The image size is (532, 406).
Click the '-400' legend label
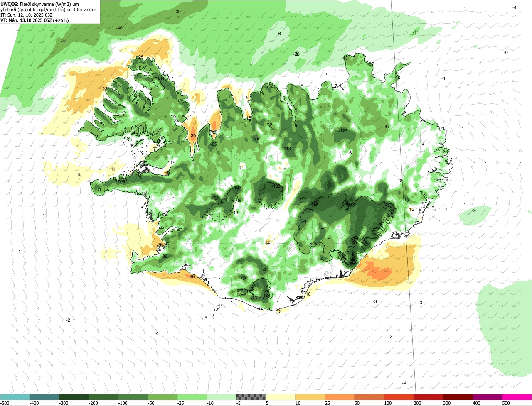34,403
